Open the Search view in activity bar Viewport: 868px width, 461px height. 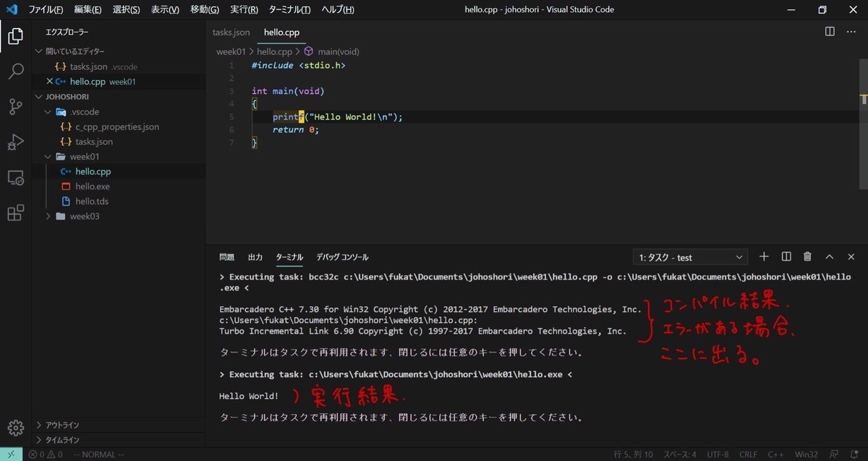point(15,72)
